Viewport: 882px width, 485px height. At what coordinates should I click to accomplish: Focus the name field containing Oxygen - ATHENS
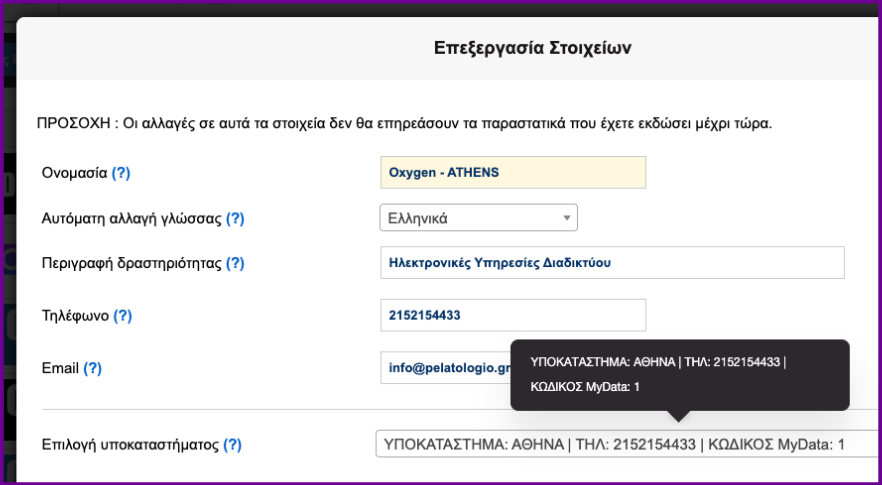click(x=513, y=172)
